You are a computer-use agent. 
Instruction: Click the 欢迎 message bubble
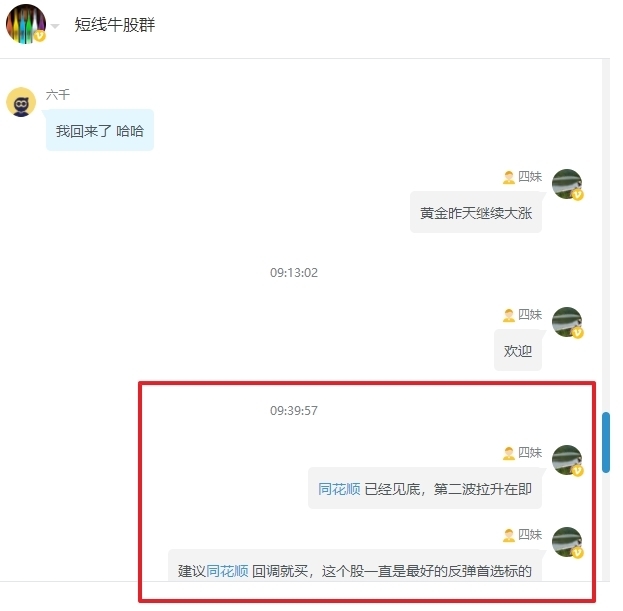pyautogui.click(x=518, y=350)
